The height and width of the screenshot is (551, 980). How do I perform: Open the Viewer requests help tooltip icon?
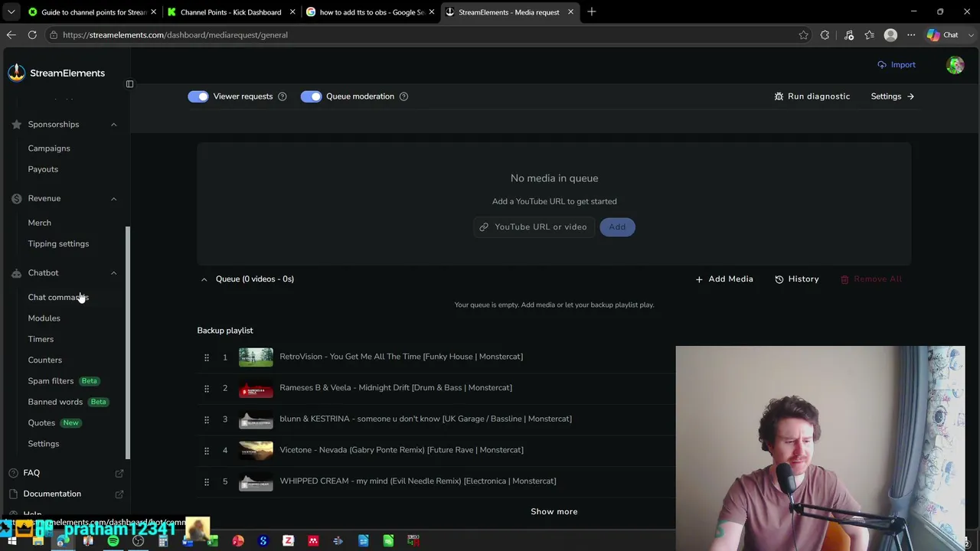click(x=283, y=96)
